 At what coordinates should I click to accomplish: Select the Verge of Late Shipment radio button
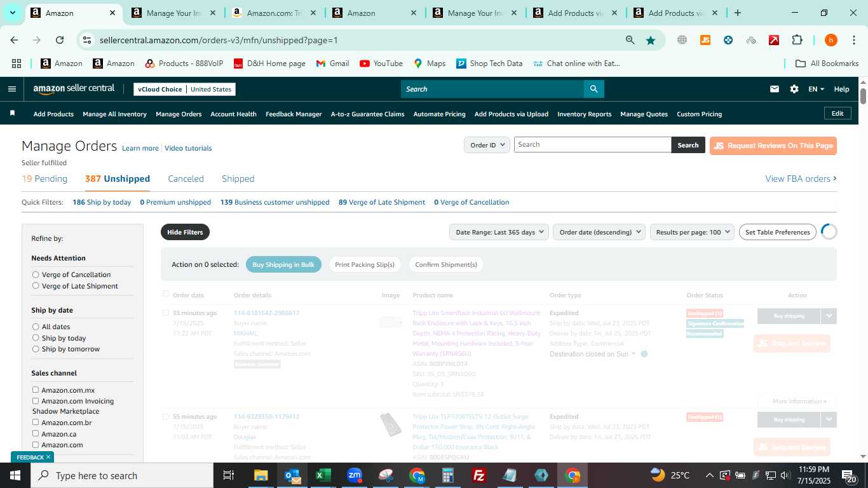coord(36,286)
